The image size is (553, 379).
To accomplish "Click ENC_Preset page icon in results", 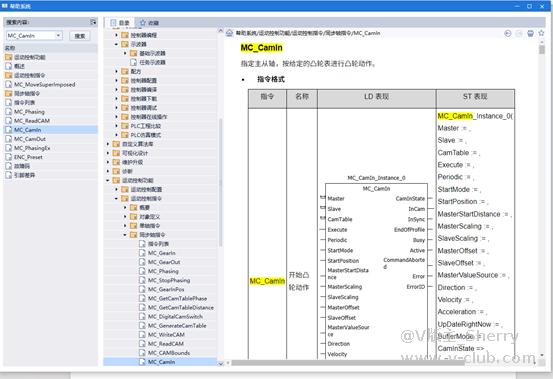I will (x=8, y=157).
